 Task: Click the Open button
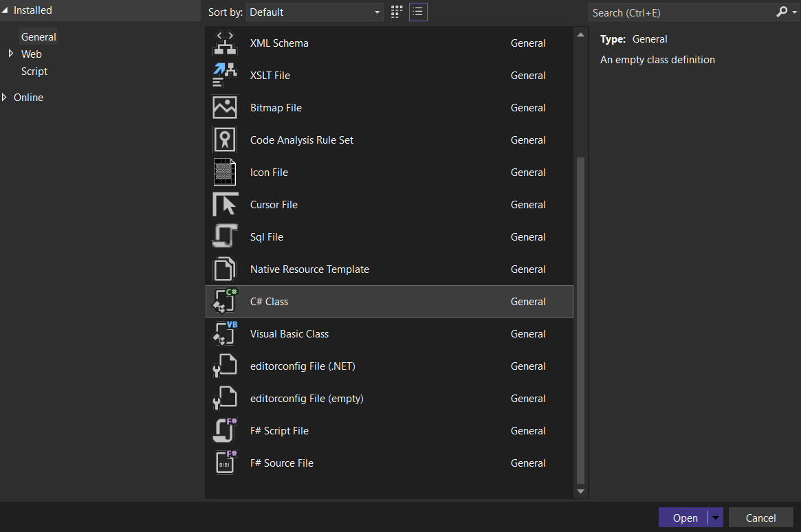pos(683,518)
